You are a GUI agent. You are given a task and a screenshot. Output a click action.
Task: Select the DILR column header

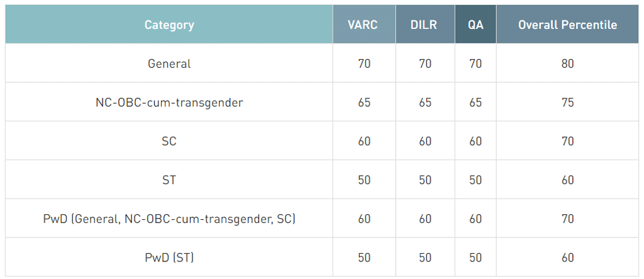coord(425,25)
